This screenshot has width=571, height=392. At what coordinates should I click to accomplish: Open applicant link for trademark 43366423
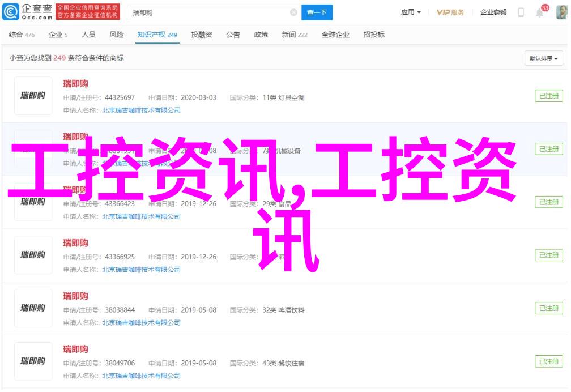141,216
